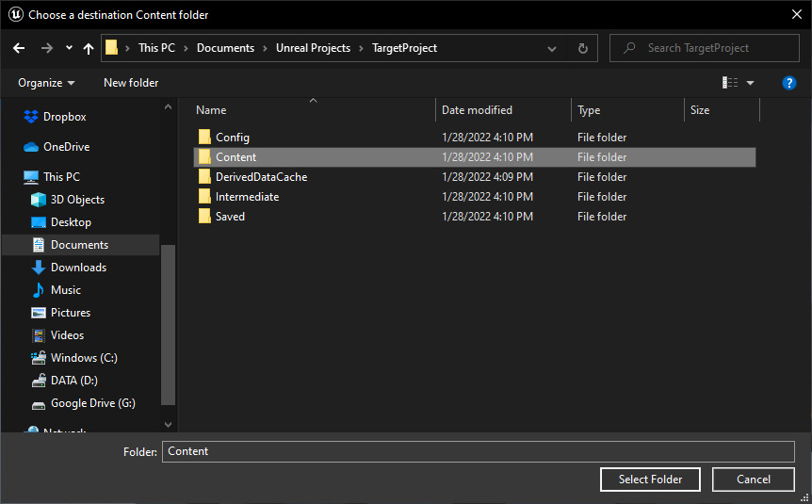The width and height of the screenshot is (812, 504).
Task: Open Downloads in the sidebar
Action: click(x=78, y=268)
